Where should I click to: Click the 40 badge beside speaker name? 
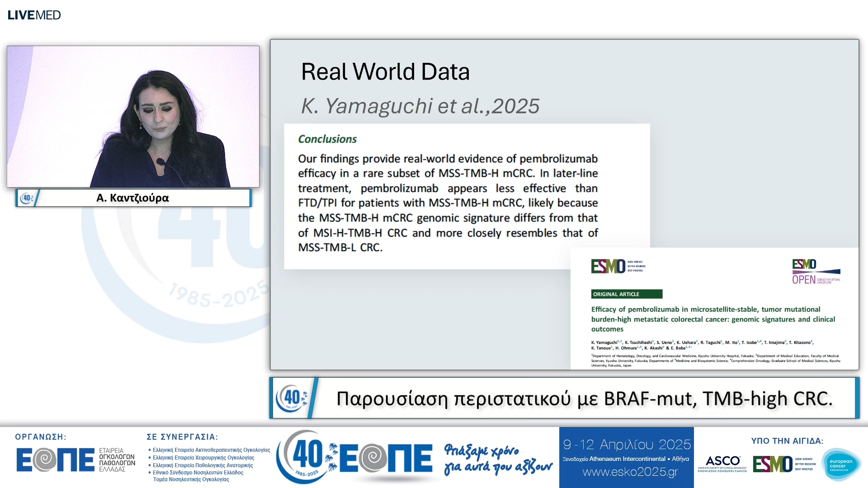(27, 198)
